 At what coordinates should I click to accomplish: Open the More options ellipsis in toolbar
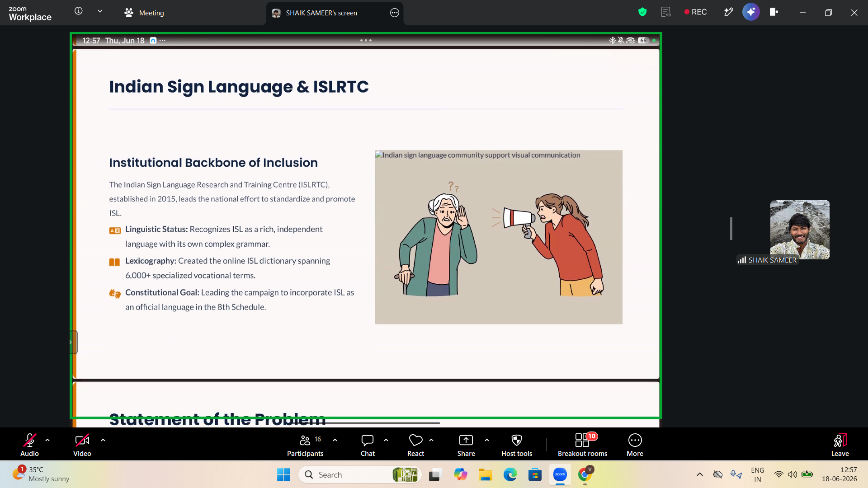pos(635,445)
